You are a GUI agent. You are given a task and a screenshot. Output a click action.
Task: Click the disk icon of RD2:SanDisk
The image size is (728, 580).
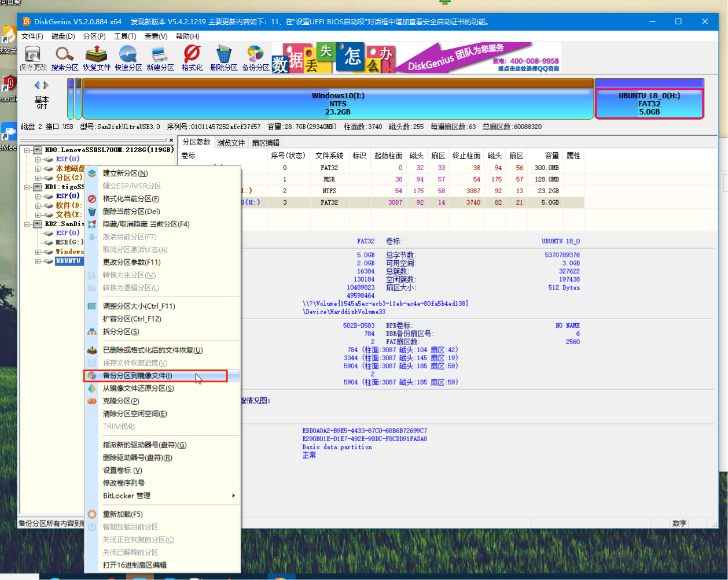pos(38,224)
